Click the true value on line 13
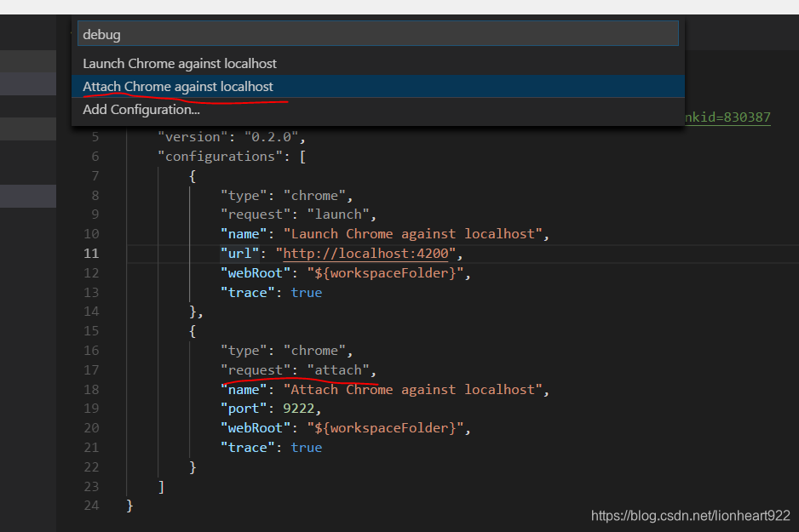 tap(307, 293)
